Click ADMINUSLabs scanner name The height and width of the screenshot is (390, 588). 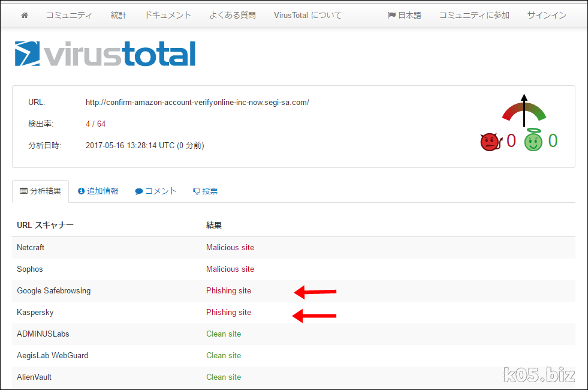pos(43,334)
